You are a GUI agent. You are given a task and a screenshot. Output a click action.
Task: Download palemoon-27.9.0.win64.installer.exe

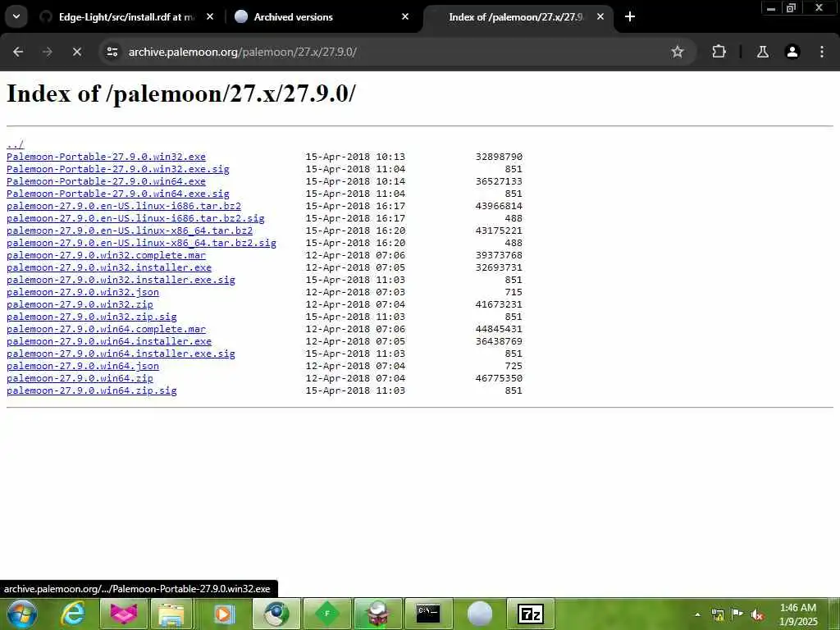coord(109,342)
